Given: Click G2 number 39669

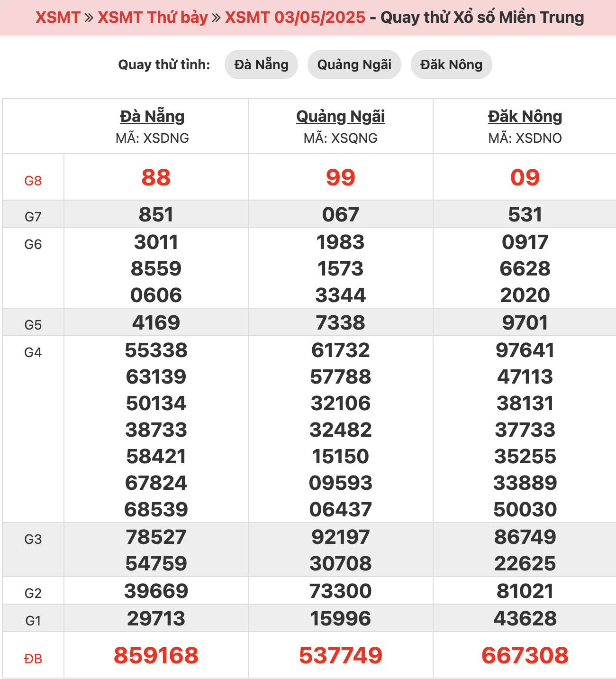Looking at the screenshot, I should [x=156, y=591].
